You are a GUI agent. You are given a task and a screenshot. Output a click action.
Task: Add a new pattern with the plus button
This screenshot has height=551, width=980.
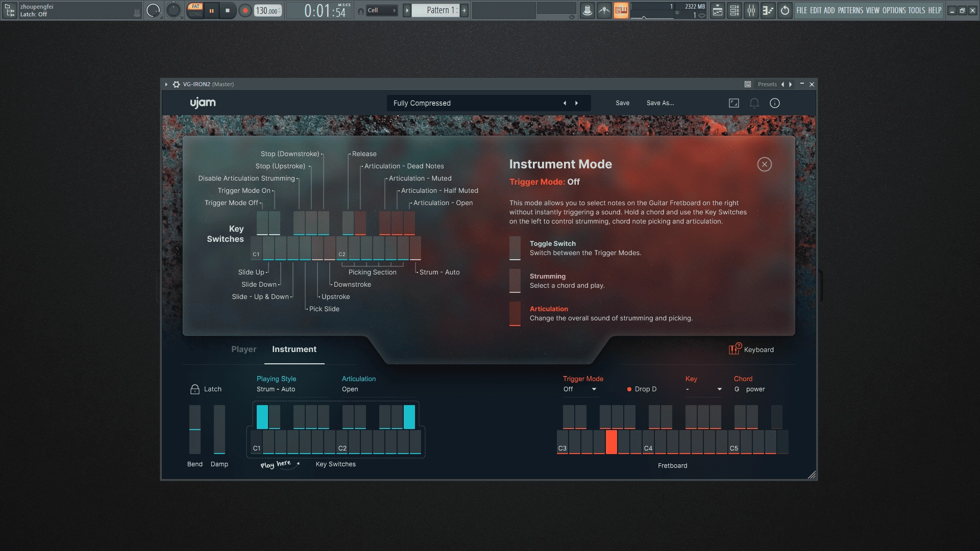click(x=464, y=10)
